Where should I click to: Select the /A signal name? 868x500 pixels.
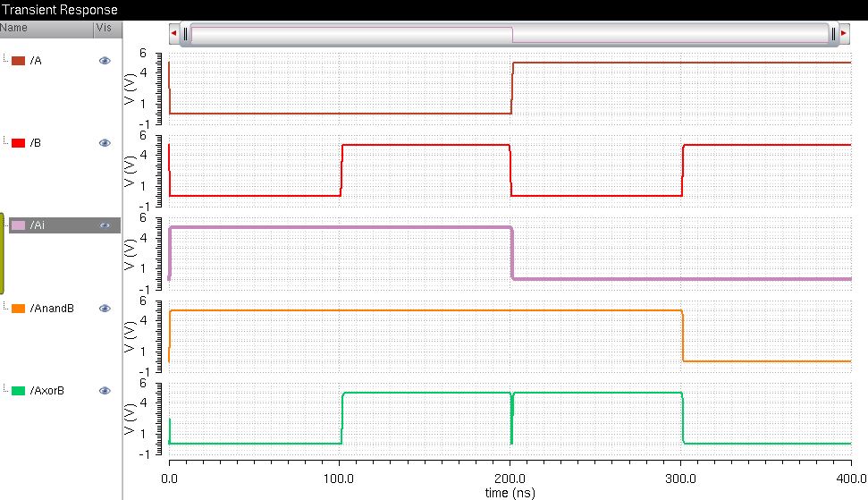point(36,61)
